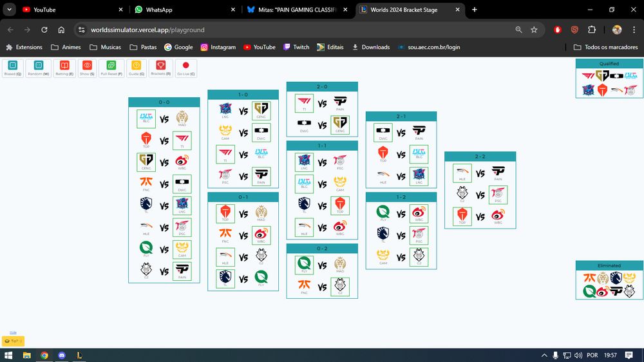Pick DWG in the 2-0 DWG vs GENG match
The image size is (644, 362).
pos(305,126)
